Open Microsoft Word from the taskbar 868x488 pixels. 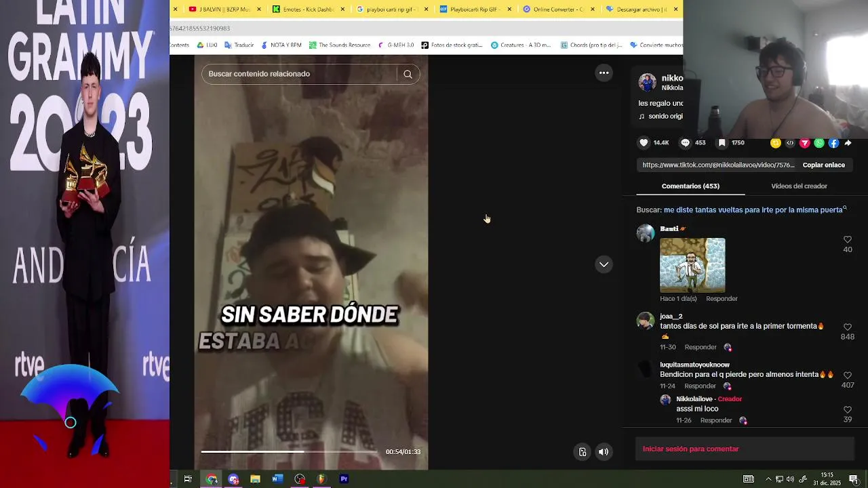pos(277,479)
